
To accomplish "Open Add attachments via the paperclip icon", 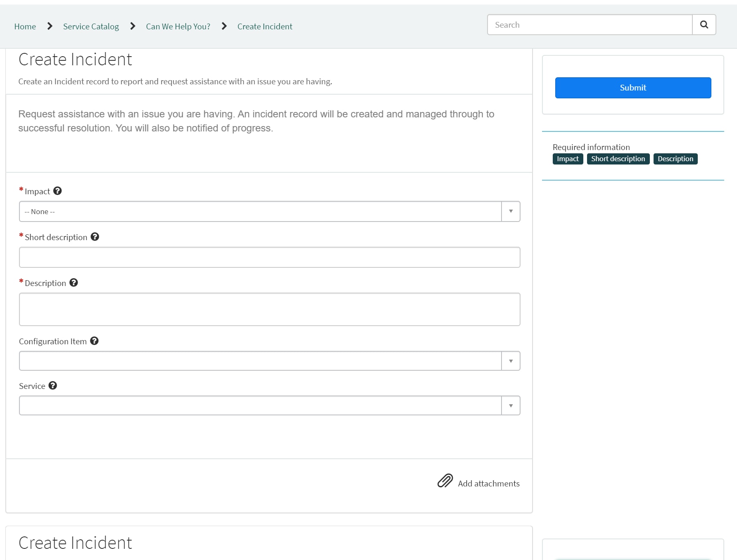I will coord(445,481).
